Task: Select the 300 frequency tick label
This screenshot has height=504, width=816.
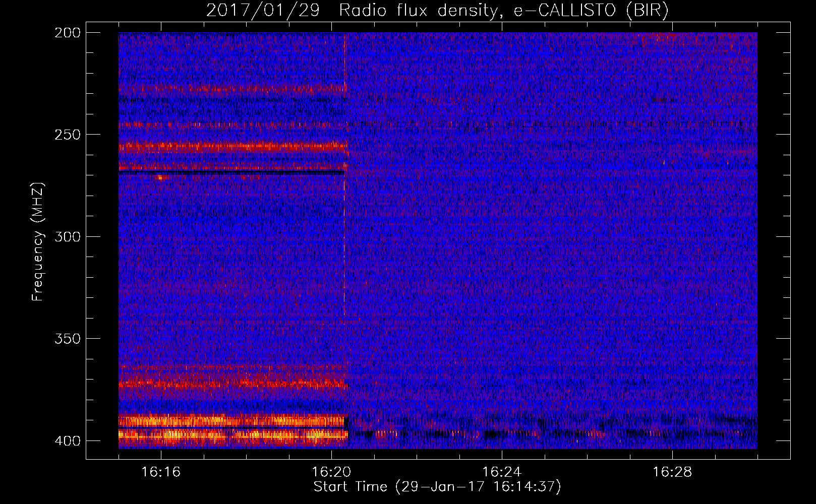Action: (67, 236)
